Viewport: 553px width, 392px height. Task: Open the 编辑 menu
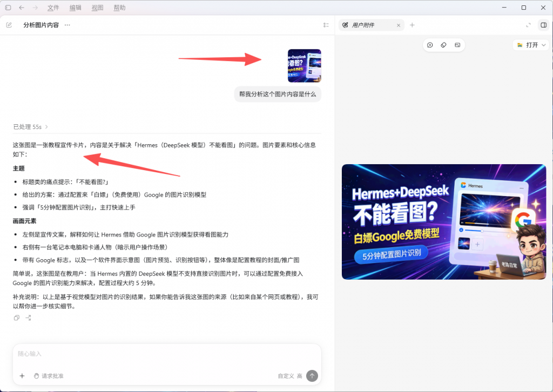(x=76, y=8)
